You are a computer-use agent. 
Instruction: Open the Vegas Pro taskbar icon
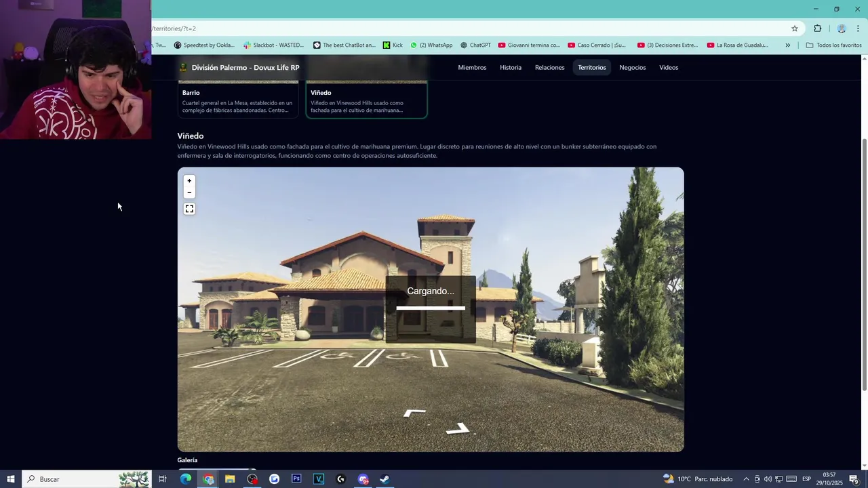(319, 479)
